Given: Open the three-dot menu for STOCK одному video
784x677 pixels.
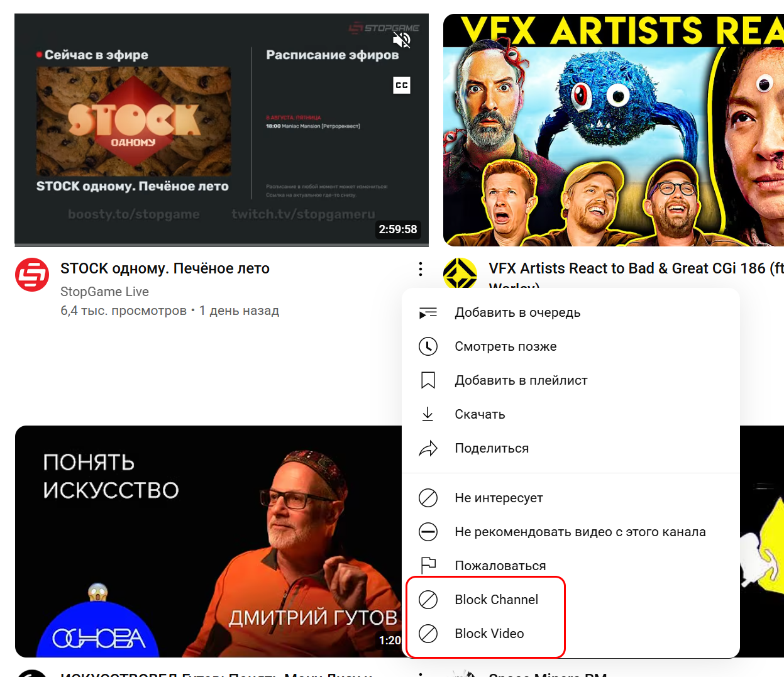Looking at the screenshot, I should tap(421, 269).
